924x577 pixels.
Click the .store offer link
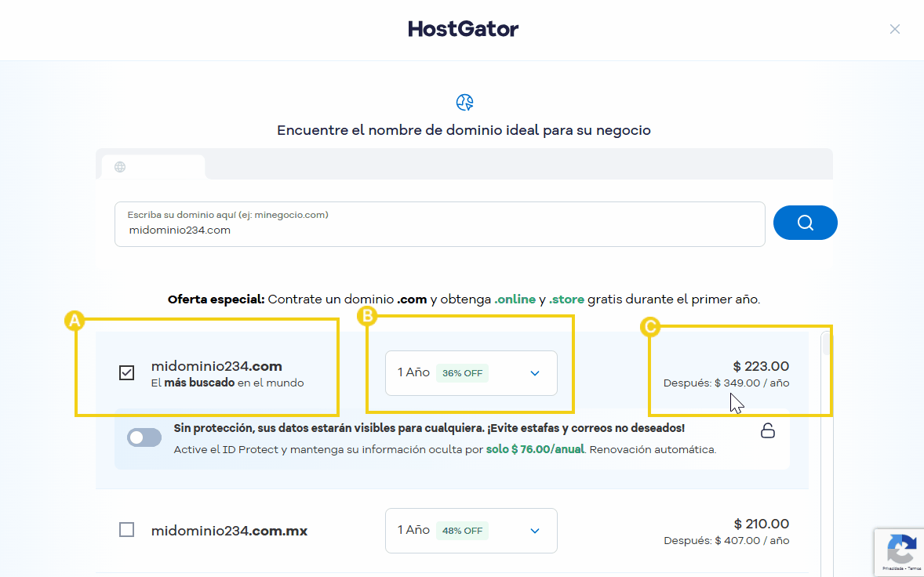tap(566, 299)
